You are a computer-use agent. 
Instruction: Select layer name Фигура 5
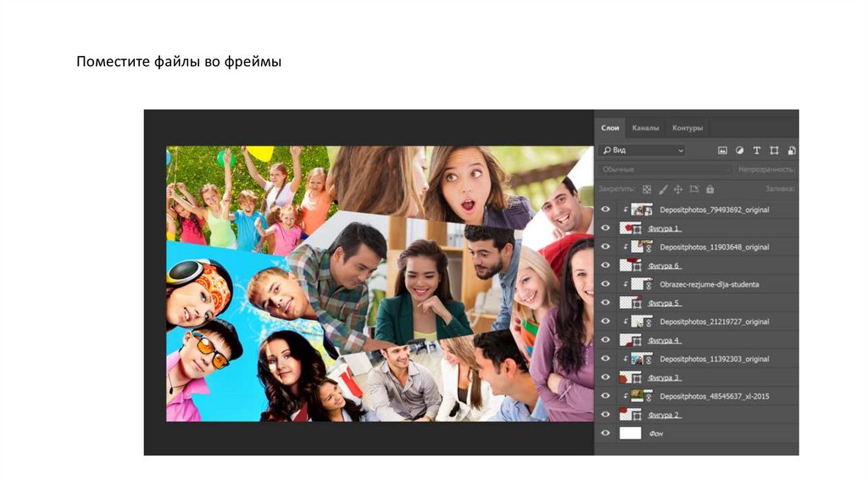coord(665,303)
